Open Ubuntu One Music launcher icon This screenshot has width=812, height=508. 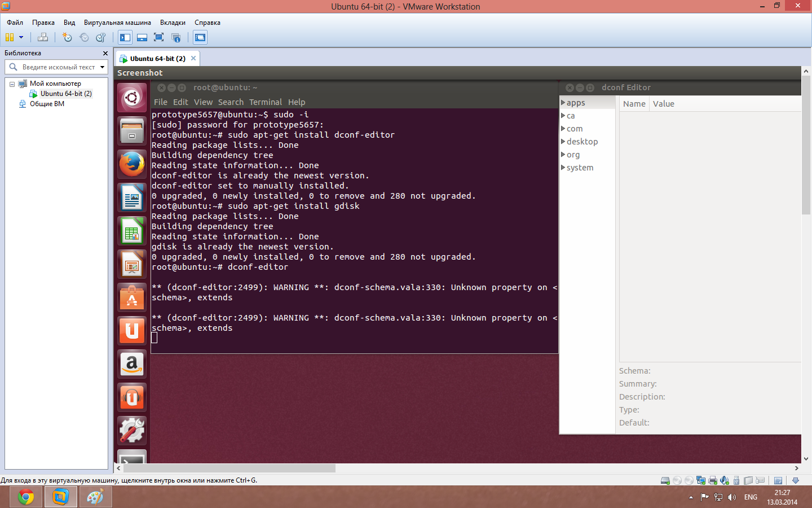[132, 397]
